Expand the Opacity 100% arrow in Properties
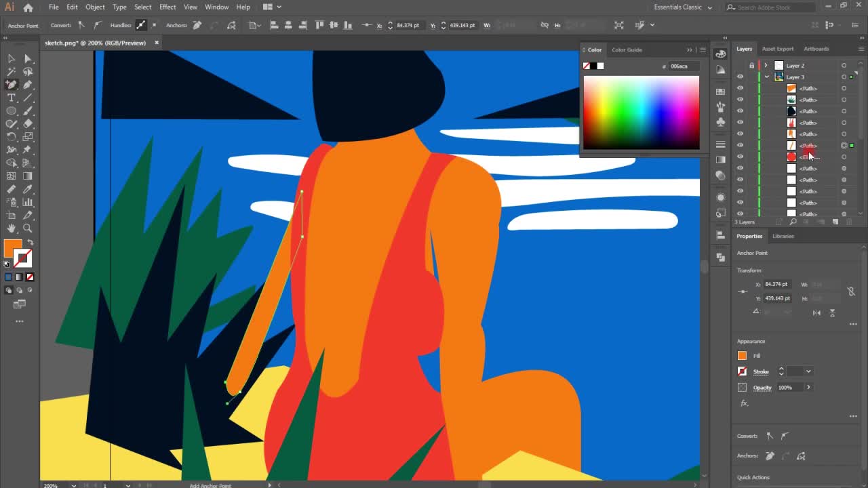 tap(808, 388)
